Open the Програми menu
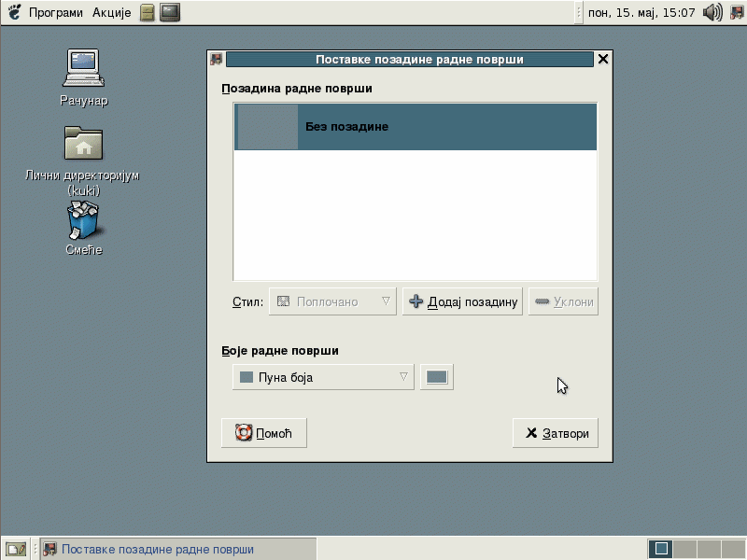This screenshot has height=560, width=747. [56, 12]
